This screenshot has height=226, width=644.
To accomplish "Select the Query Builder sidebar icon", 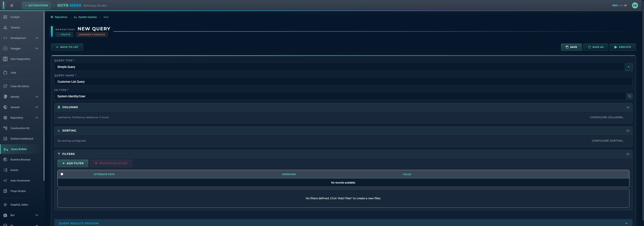I will click(x=5, y=149).
